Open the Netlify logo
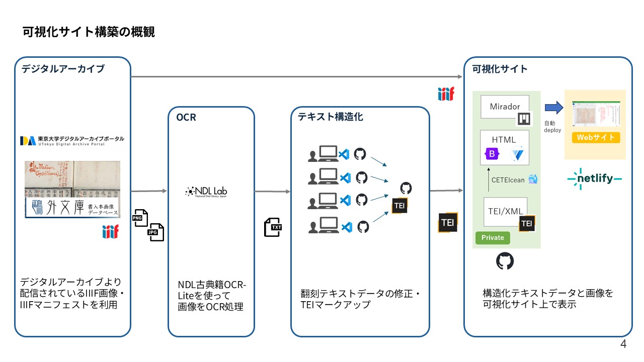Image resolution: width=644 pixels, height=362 pixels. pyautogui.click(x=594, y=179)
